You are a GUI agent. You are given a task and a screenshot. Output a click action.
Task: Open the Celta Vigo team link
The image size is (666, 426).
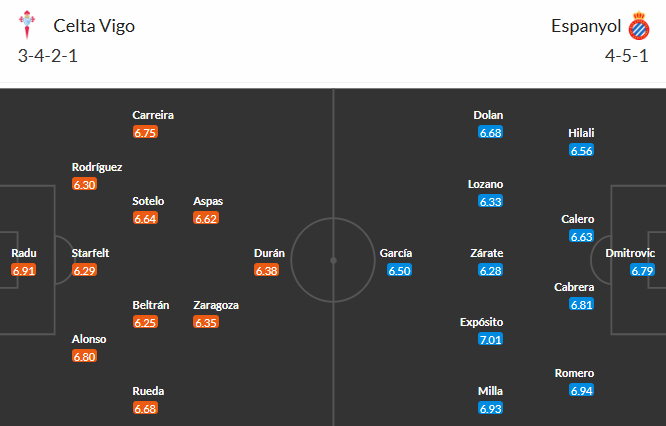coord(94,26)
